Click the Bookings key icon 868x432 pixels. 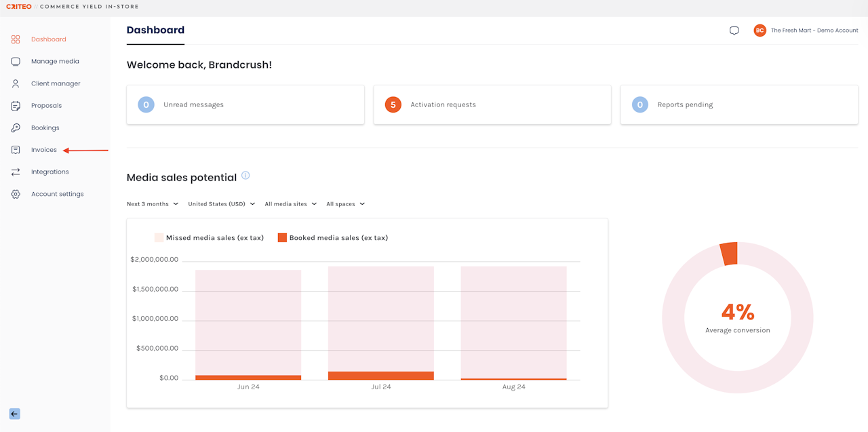tap(16, 127)
